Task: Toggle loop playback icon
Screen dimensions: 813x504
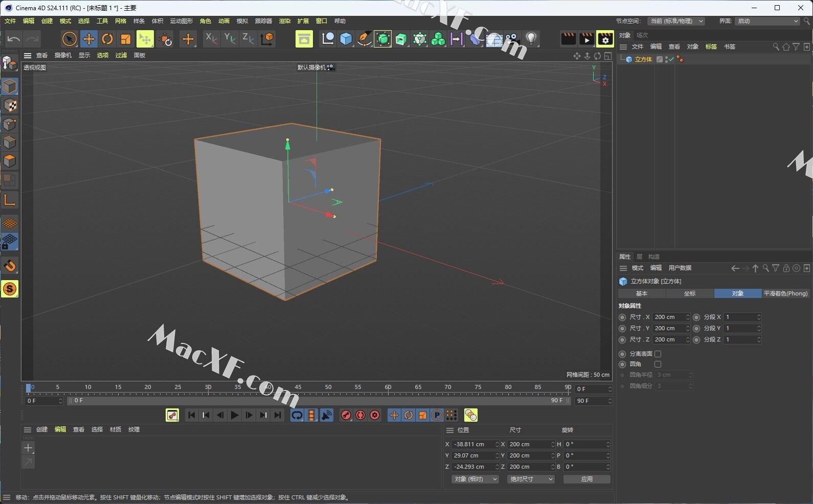Action: click(x=297, y=415)
